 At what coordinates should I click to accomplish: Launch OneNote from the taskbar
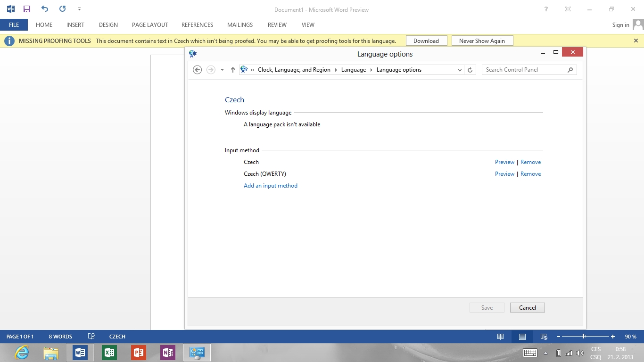pos(168,353)
